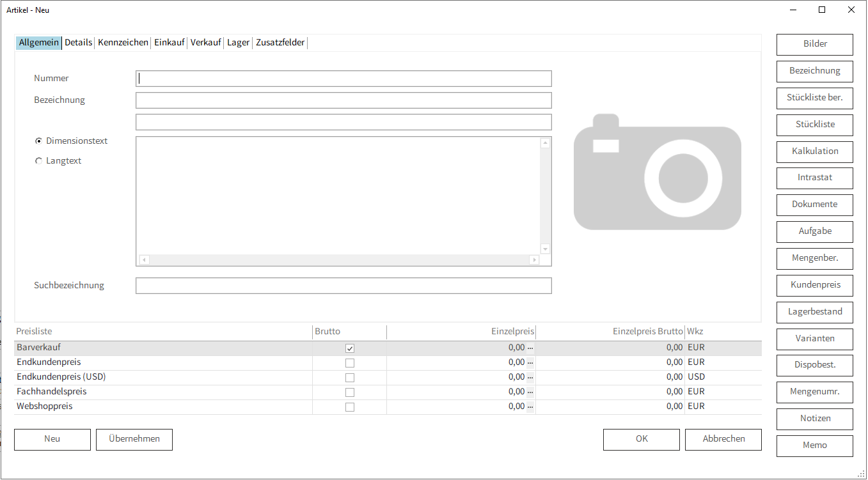Image resolution: width=868 pixels, height=480 pixels.
Task: Focus the Nummer input field
Action: pyautogui.click(x=343, y=79)
